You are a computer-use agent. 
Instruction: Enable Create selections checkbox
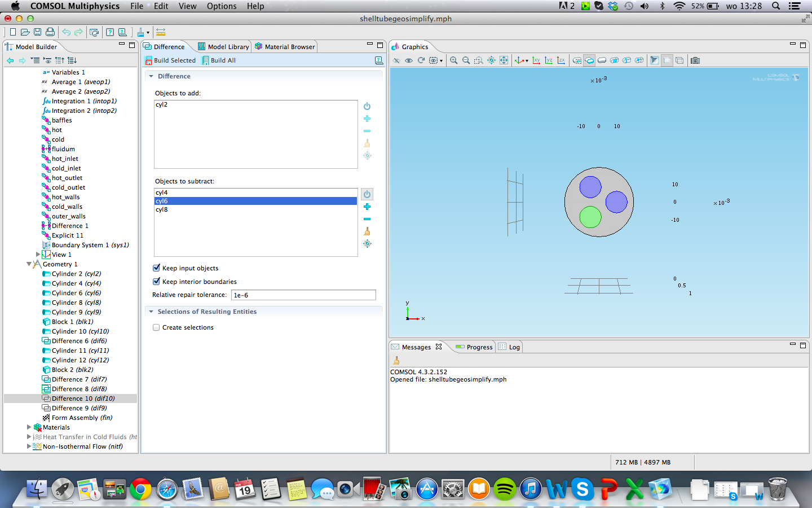point(157,327)
